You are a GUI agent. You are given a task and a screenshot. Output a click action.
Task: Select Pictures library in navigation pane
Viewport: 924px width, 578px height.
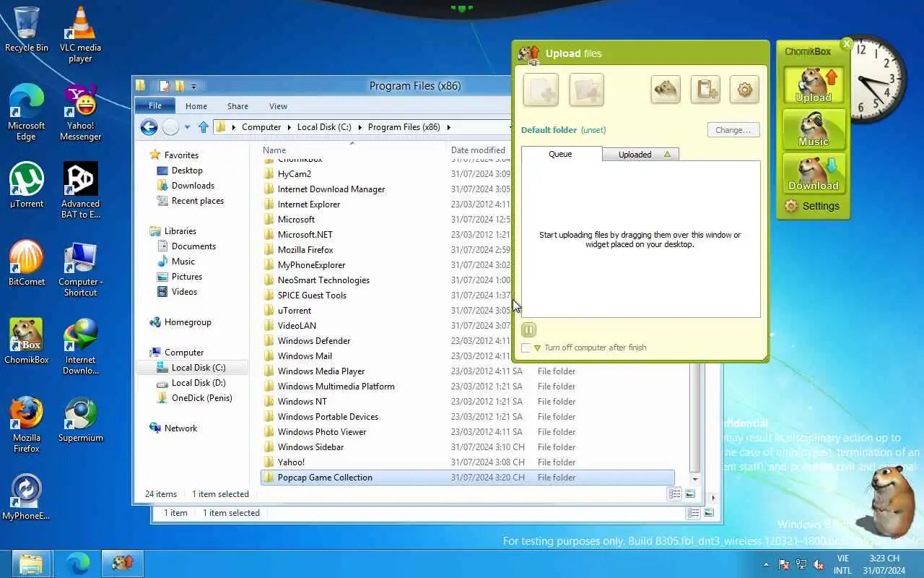point(186,277)
